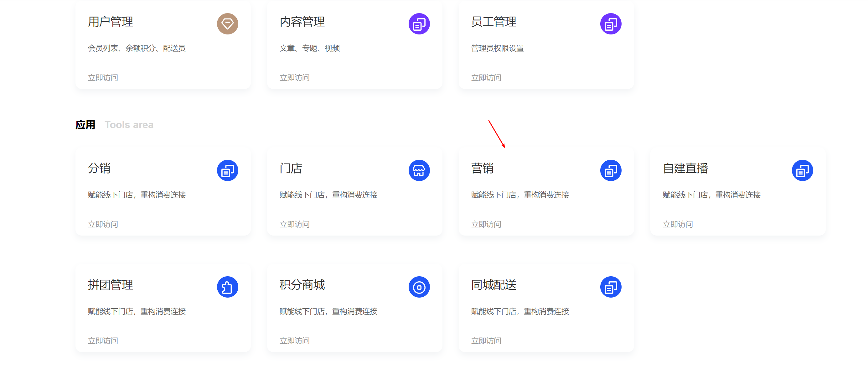The image size is (868, 369).
Task: Select the 员工管理 card title
Action: point(493,22)
